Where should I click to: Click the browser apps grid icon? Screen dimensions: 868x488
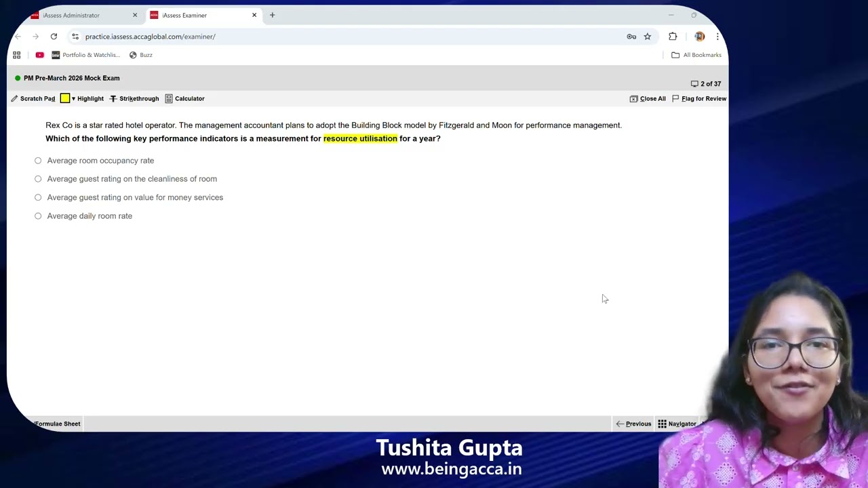pos(16,55)
